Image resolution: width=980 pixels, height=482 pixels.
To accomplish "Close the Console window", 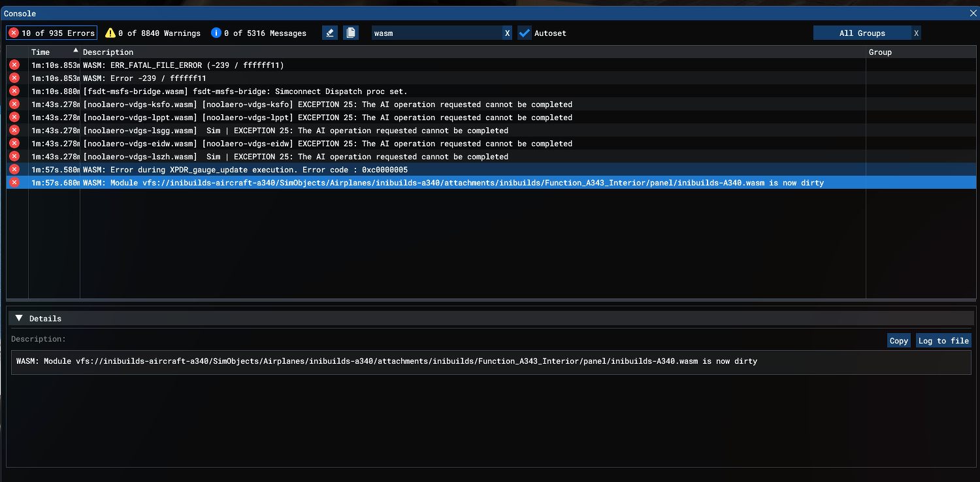I will [973, 13].
